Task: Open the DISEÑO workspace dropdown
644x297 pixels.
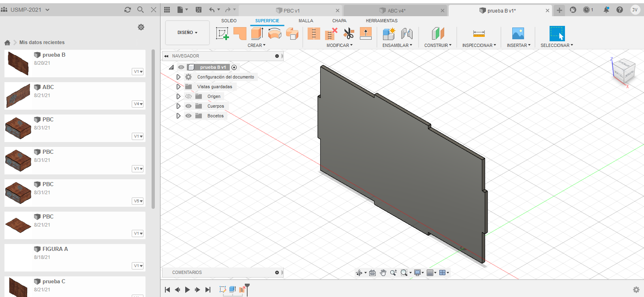Action: point(187,32)
